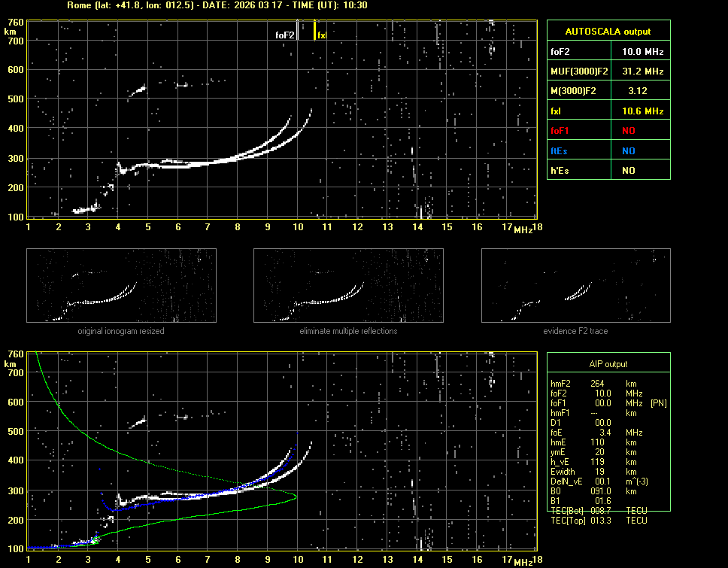
Task: Click the B0 091.0 km row
Action: 594,491
